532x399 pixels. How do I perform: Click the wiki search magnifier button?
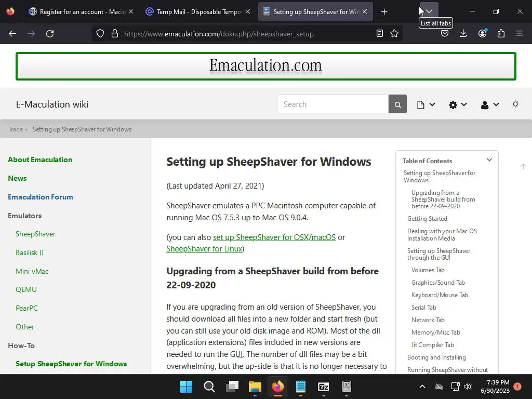point(397,104)
